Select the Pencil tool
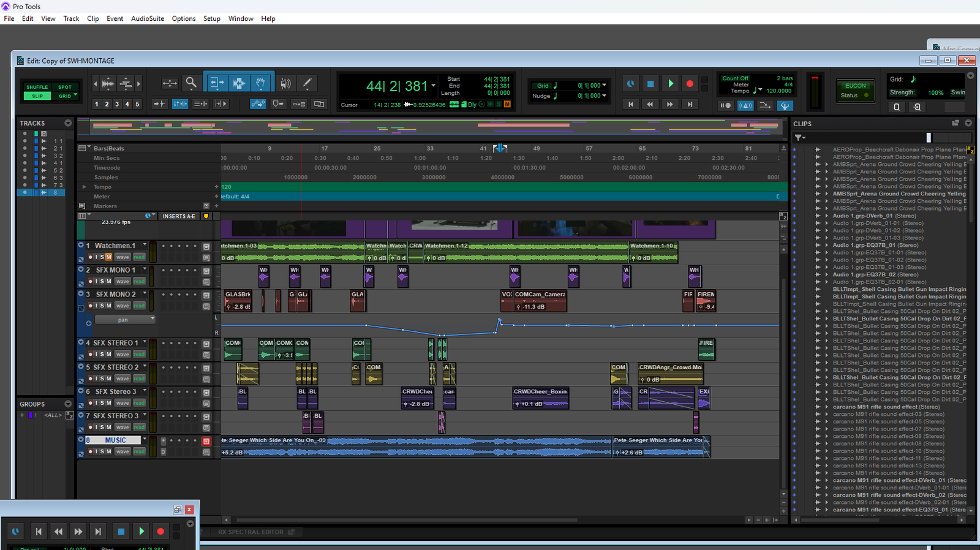Viewport: 980px width, 550px height. (307, 83)
